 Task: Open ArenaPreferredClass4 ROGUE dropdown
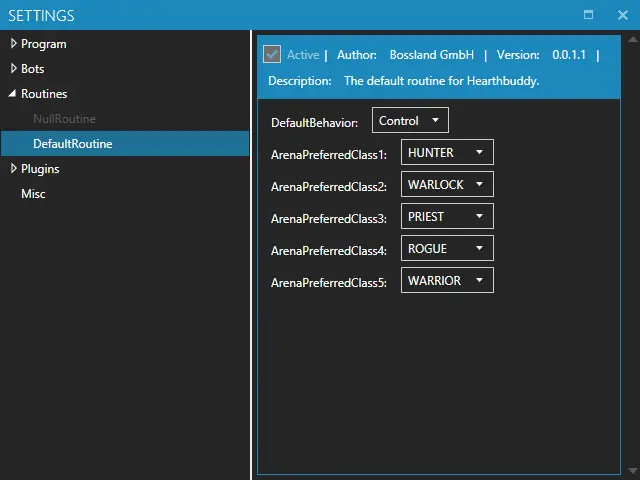tap(446, 249)
